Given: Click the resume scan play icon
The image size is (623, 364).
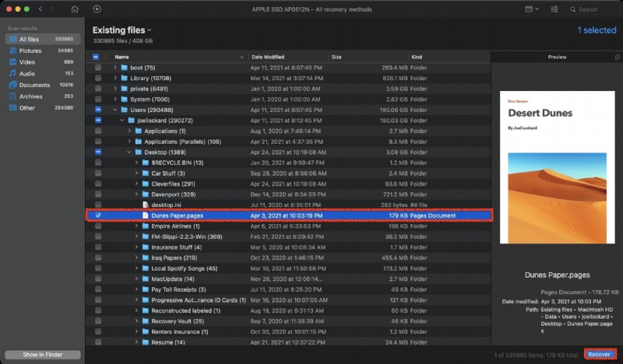Looking at the screenshot, I should (97, 9).
